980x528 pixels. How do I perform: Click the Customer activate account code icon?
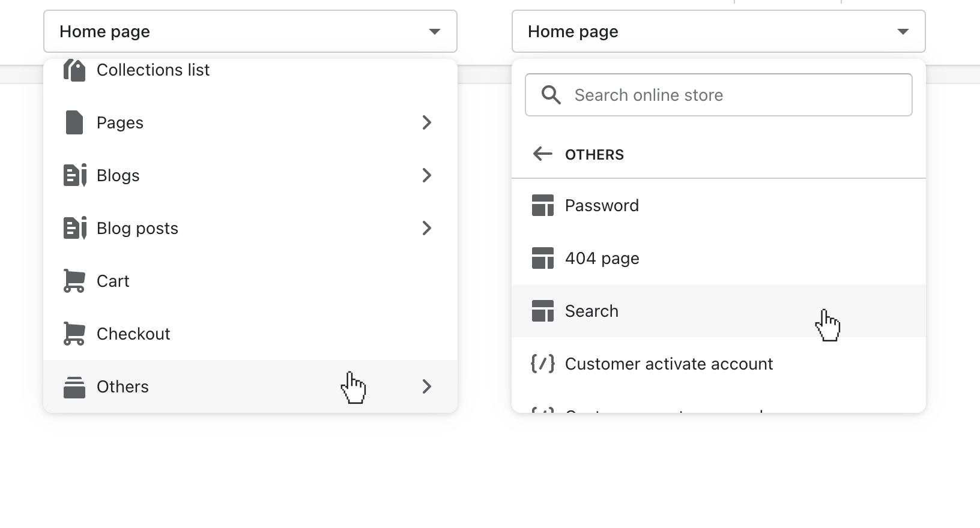coord(542,364)
